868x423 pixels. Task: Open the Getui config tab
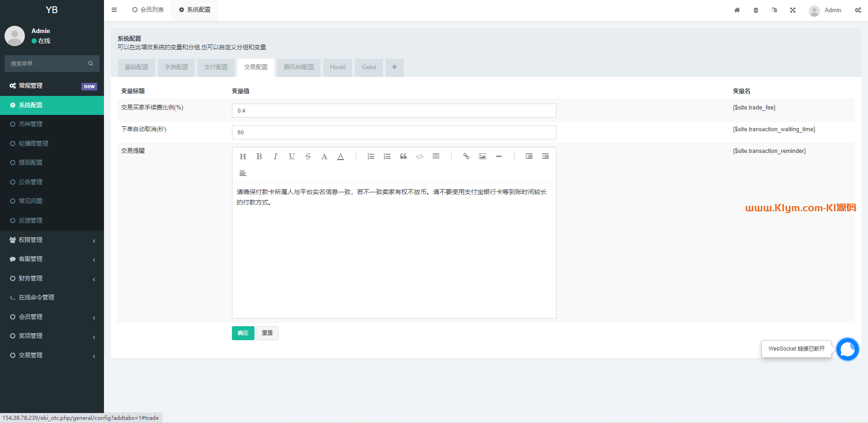369,67
